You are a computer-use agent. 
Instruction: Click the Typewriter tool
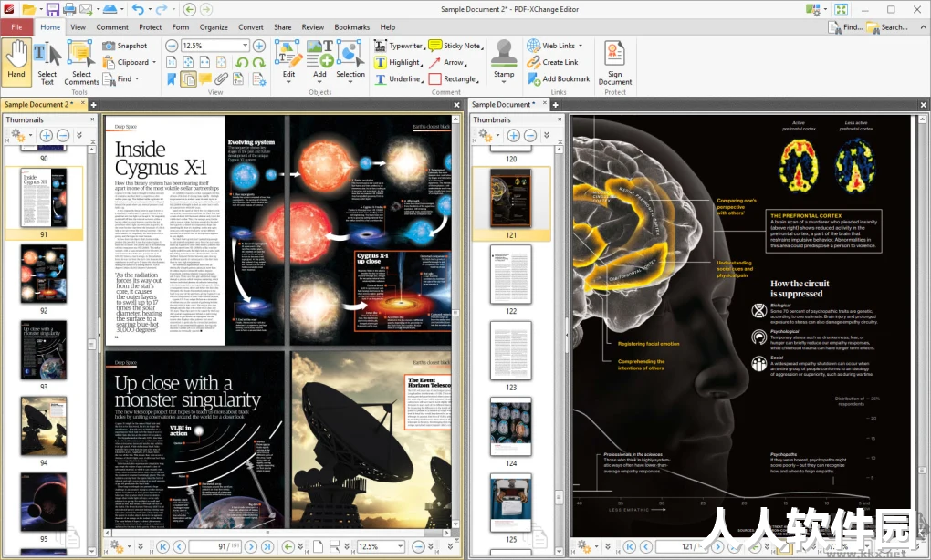coord(398,46)
